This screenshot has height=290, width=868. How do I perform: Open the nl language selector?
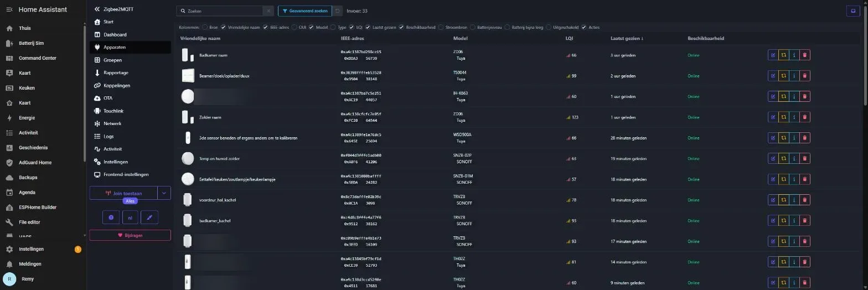click(x=130, y=217)
